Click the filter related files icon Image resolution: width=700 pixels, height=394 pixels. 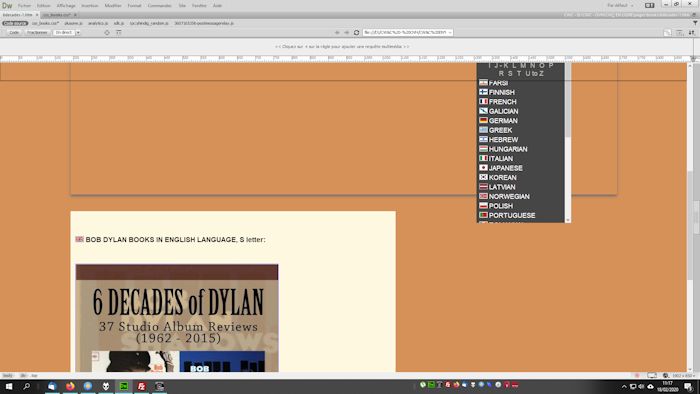[695, 23]
